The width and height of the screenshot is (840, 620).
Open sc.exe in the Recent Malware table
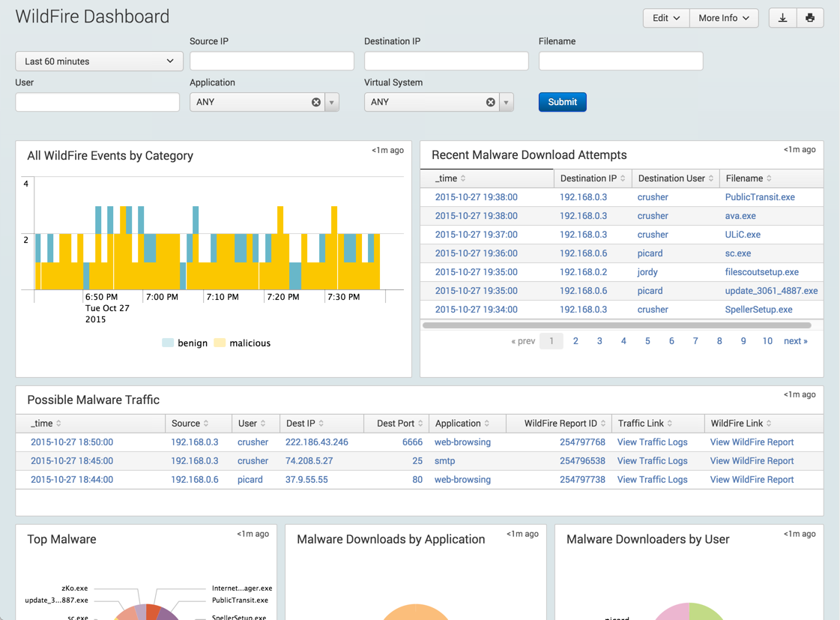pyautogui.click(x=737, y=253)
